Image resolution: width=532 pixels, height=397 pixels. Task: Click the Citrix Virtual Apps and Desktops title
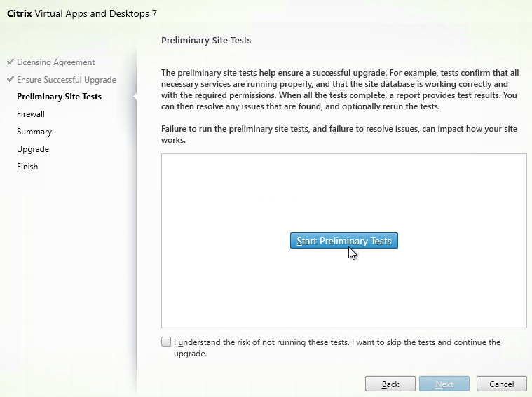(82, 13)
